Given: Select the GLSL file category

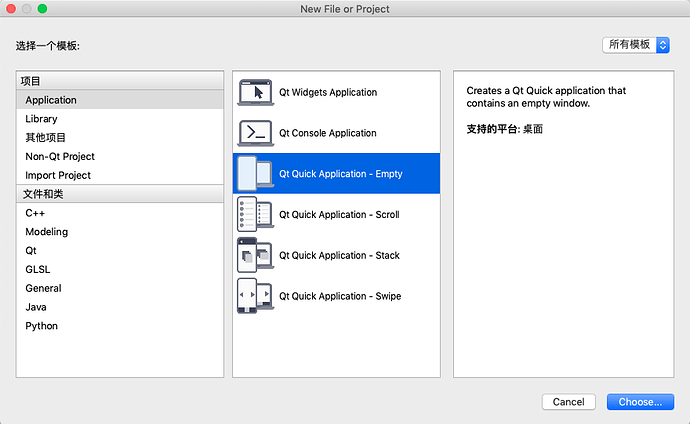Looking at the screenshot, I should click(x=120, y=269).
